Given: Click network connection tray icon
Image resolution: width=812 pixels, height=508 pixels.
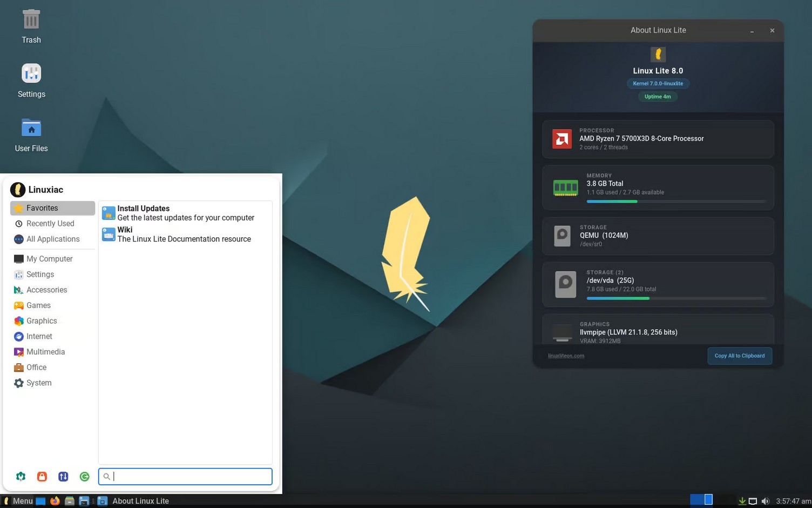Looking at the screenshot, I should pos(753,501).
